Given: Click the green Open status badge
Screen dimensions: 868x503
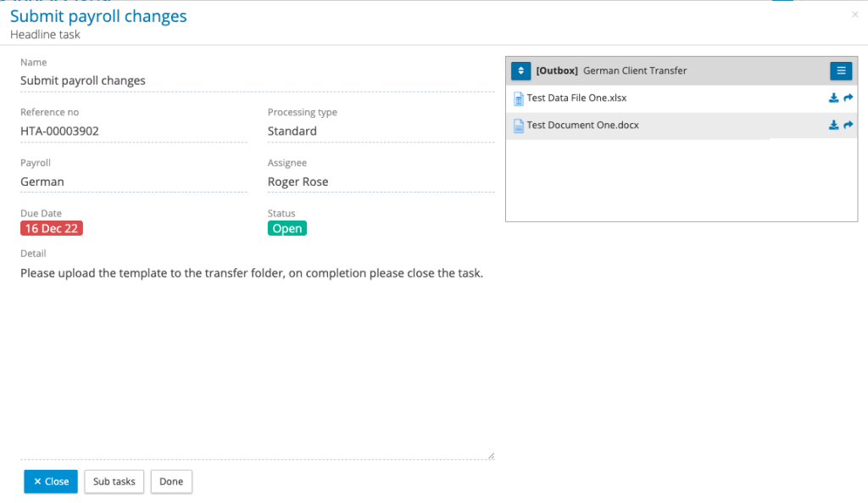Looking at the screenshot, I should 287,227.
